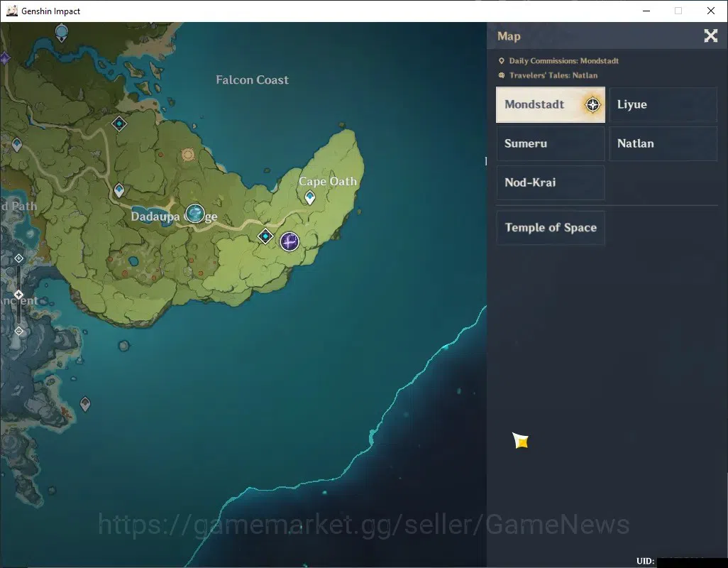Select the Statue of The Seven at Dadaupa Gorge
Viewport: 728px width, 568px height.
coord(195,213)
